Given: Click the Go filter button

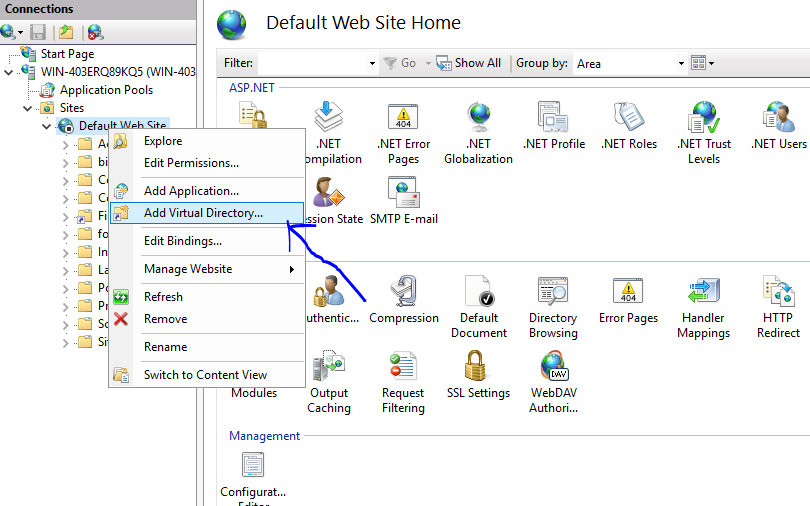Looking at the screenshot, I should (x=401, y=64).
